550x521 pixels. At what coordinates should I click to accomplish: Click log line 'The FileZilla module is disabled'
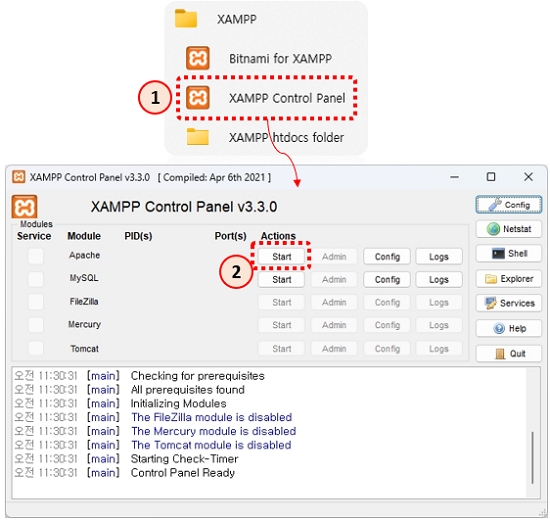[x=212, y=417]
